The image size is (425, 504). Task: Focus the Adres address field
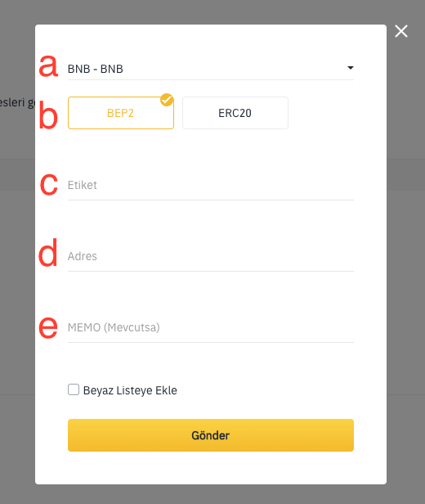[x=211, y=256]
